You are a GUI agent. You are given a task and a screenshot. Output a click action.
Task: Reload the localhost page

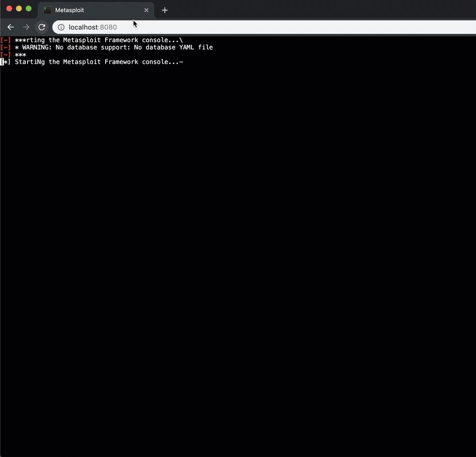pos(42,27)
